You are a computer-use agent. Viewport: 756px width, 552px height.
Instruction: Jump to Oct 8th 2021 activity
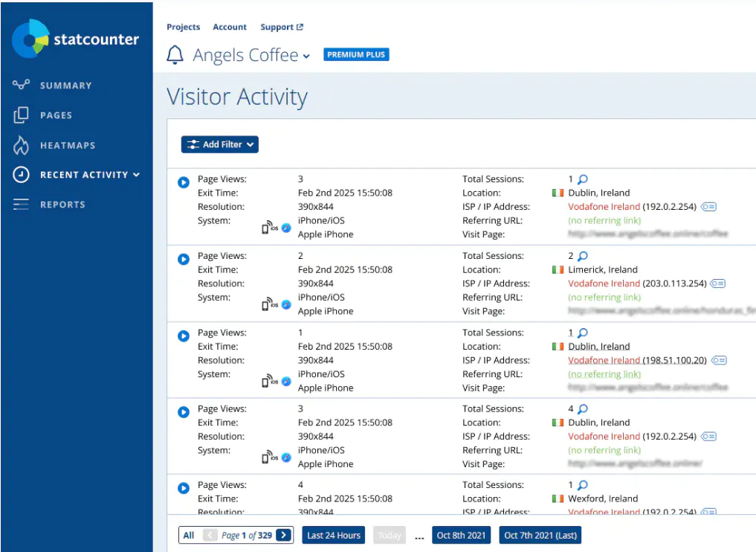click(461, 535)
